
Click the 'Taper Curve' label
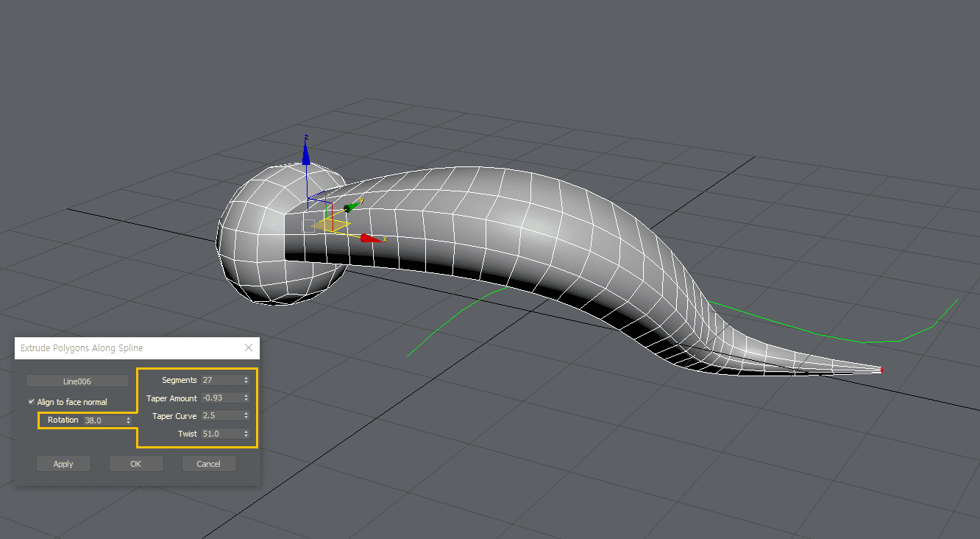tap(174, 416)
